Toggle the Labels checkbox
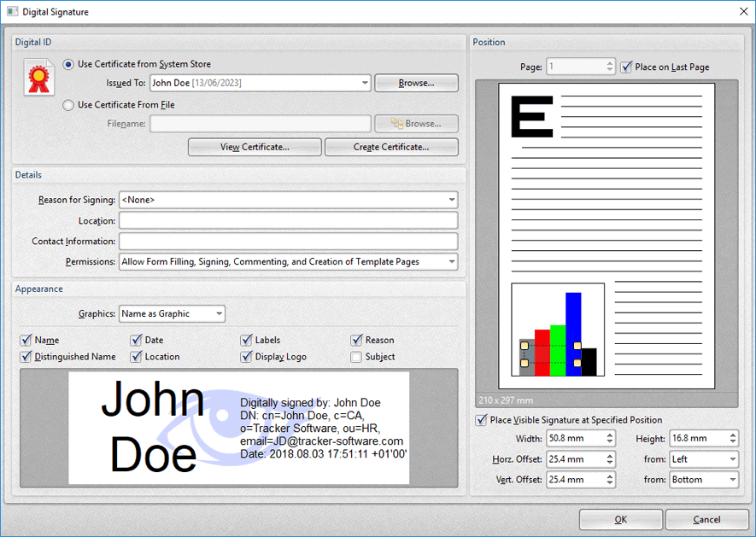Image resolution: width=756 pixels, height=537 pixels. coord(246,341)
